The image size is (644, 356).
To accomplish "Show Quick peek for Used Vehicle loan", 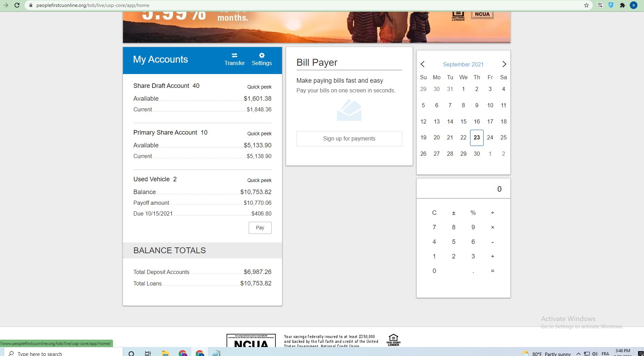I will click(x=259, y=180).
